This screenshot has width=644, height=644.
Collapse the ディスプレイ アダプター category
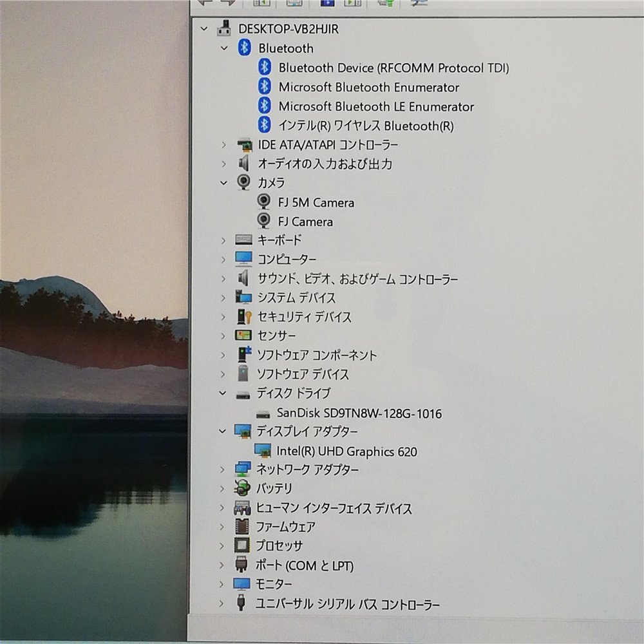pyautogui.click(x=223, y=431)
